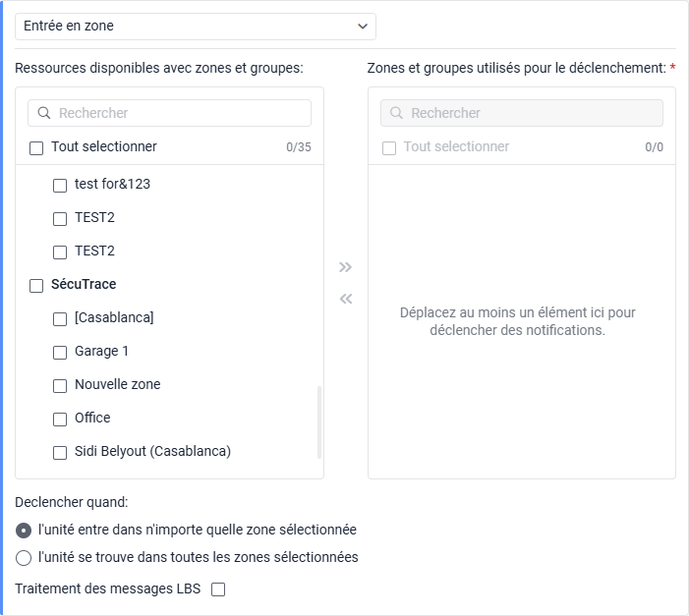The width and height of the screenshot is (689, 616).
Task: Open the 'Entrée en zone' dropdown
Action: 196,27
